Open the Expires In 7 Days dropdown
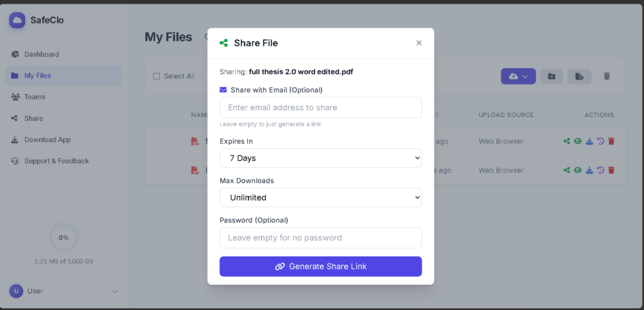This screenshot has height=310, width=644. (x=321, y=158)
